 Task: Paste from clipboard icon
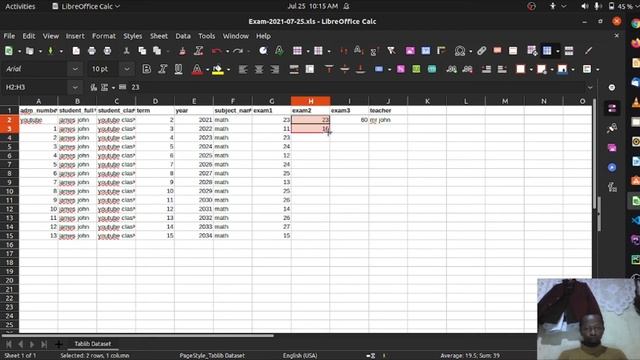point(157,51)
